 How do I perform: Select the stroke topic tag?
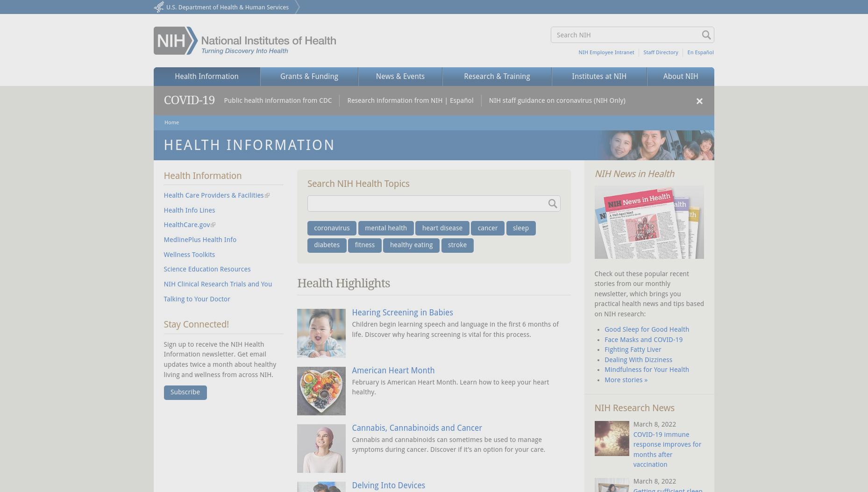[457, 245]
